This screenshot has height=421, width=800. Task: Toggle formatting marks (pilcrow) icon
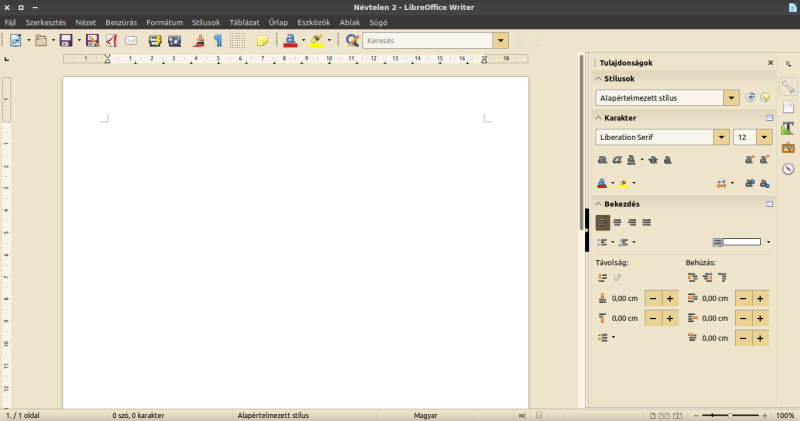point(217,41)
